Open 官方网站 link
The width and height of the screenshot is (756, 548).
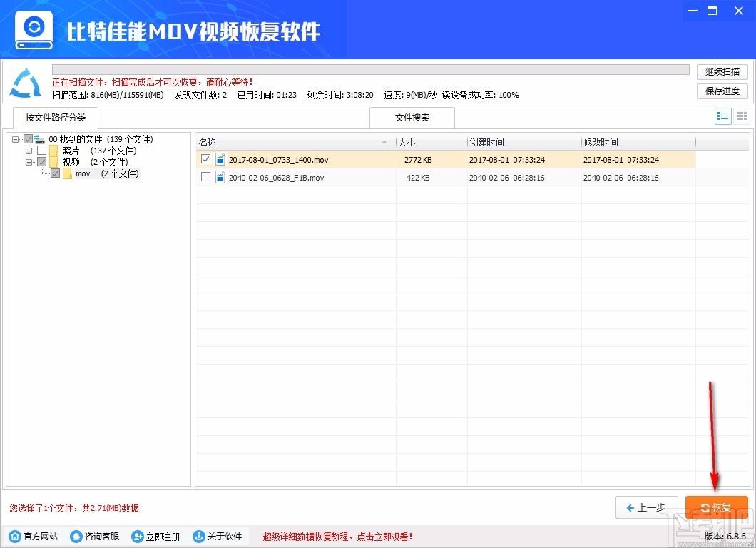pyautogui.click(x=41, y=537)
